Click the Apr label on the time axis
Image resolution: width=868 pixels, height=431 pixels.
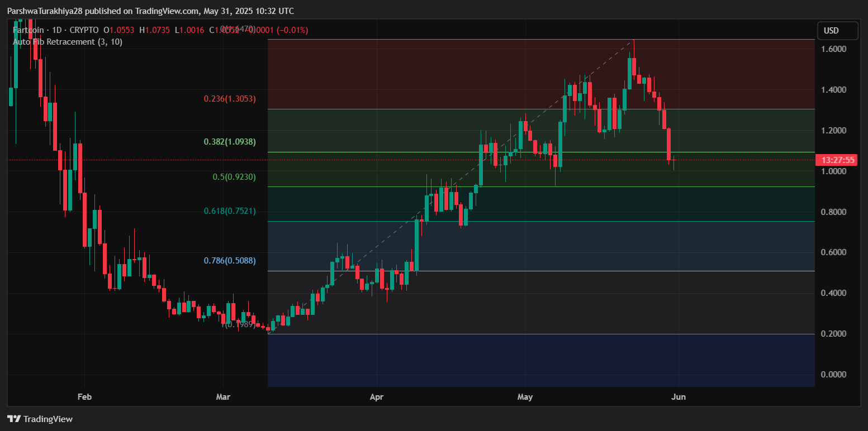(377, 397)
